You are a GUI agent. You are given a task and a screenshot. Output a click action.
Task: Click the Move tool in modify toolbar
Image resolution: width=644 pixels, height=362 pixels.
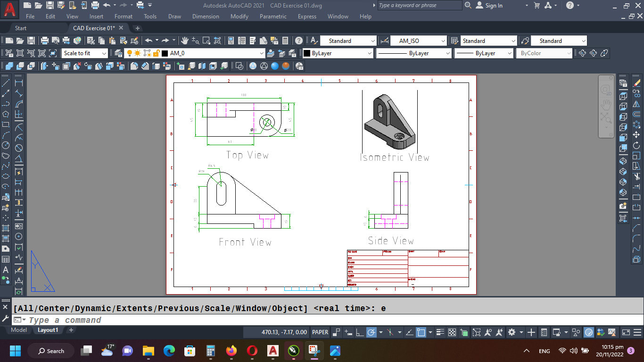pyautogui.click(x=636, y=135)
